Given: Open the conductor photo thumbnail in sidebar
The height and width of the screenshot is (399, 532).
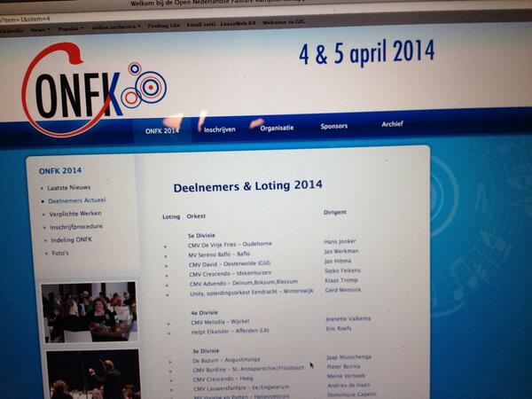Looking at the screenshot, I should click(93, 374).
